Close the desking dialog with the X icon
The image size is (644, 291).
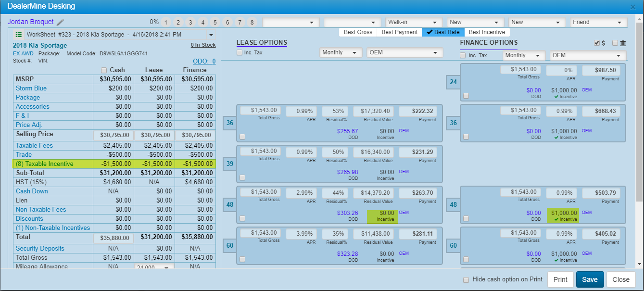pyautogui.click(x=633, y=7)
